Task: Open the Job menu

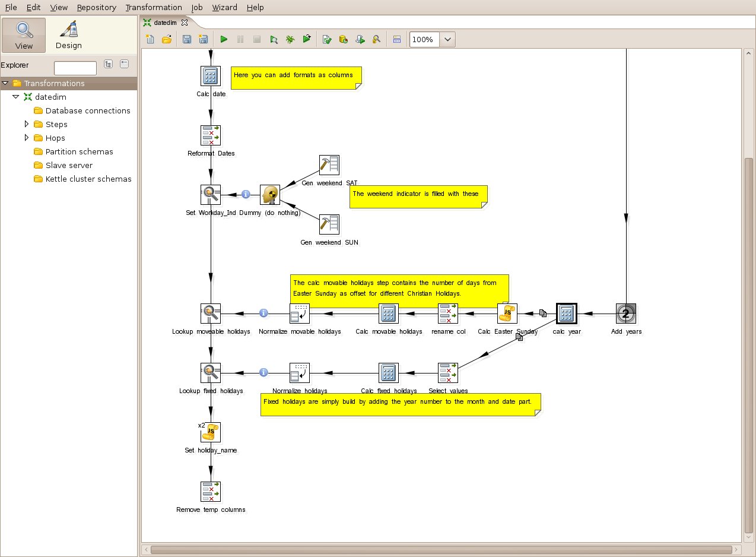Action: [197, 7]
